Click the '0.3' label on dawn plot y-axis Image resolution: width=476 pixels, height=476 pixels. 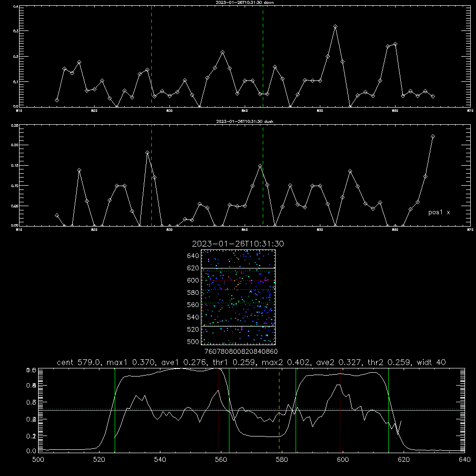[x=16, y=31]
